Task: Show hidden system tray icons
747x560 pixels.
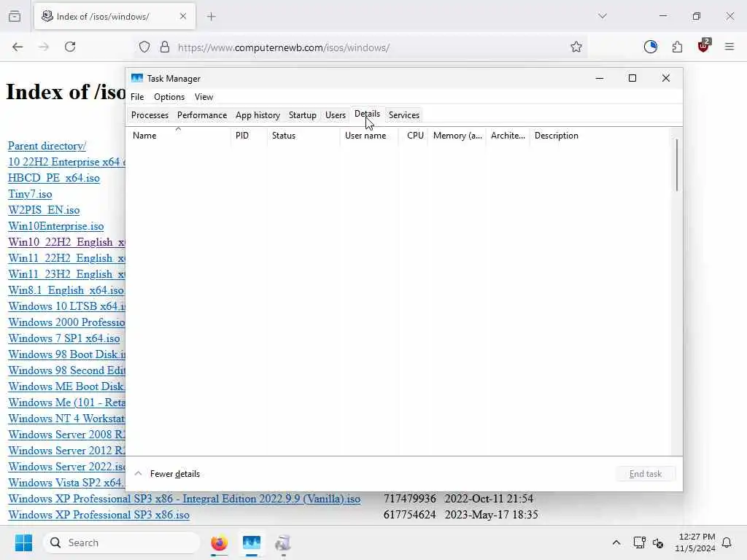Action: coord(616,542)
